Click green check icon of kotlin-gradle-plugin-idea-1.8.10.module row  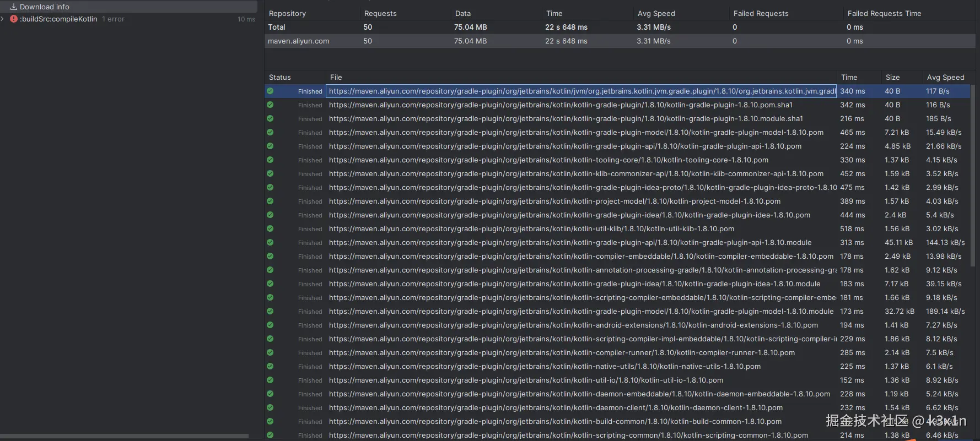point(270,284)
